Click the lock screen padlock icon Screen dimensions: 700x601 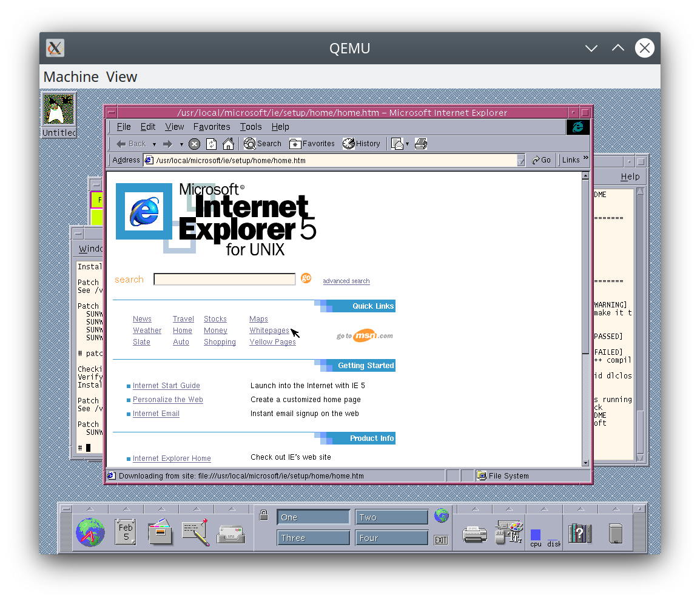[x=263, y=515]
